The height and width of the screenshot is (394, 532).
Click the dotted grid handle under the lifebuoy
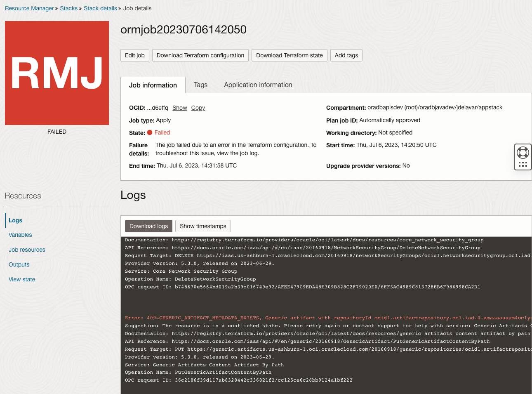tap(523, 164)
